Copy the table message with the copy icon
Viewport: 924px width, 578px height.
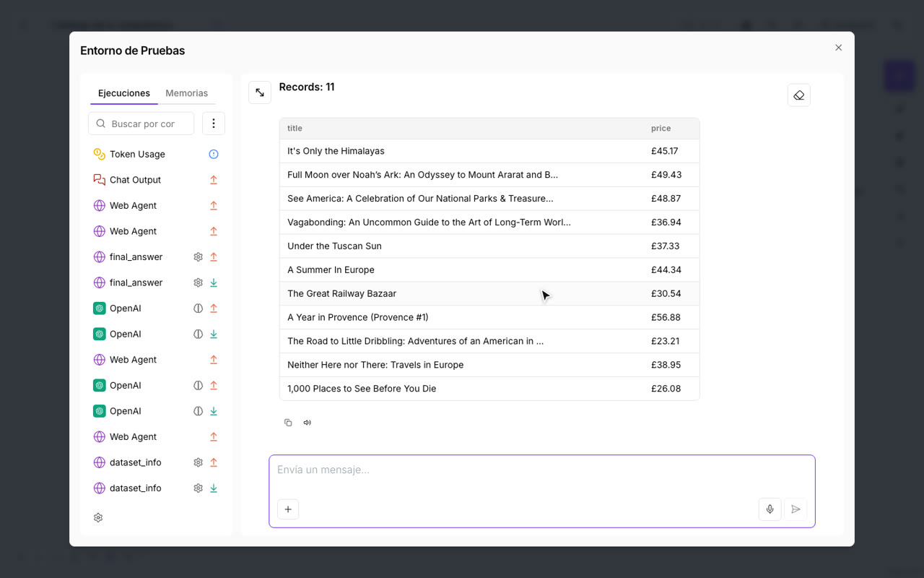pyautogui.click(x=288, y=423)
